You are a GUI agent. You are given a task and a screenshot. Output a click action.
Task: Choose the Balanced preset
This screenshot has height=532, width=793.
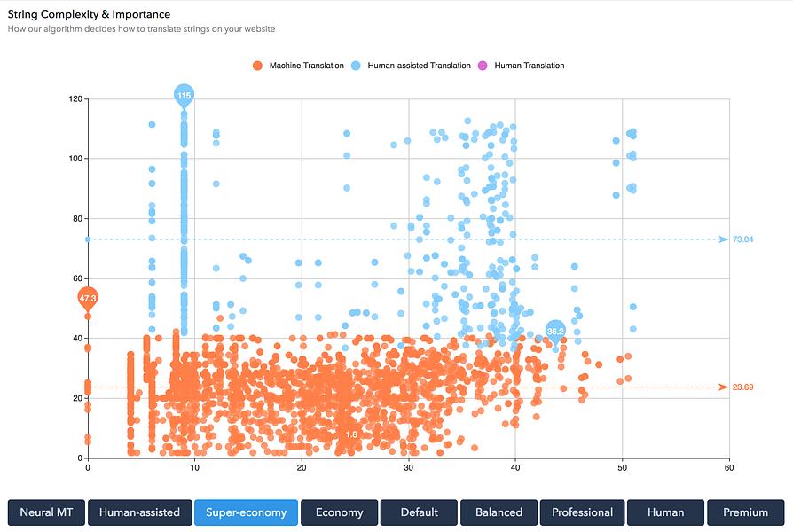pyautogui.click(x=499, y=512)
